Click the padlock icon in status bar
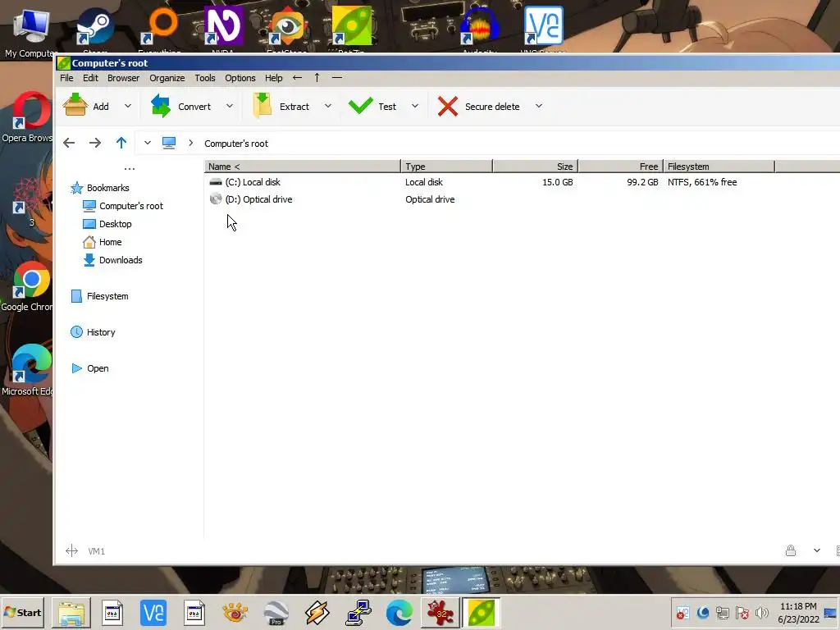Image resolution: width=840 pixels, height=630 pixels. pos(791,550)
